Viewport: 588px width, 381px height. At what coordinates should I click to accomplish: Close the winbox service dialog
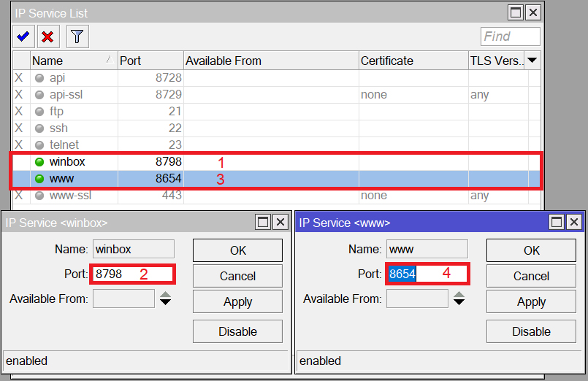280,222
